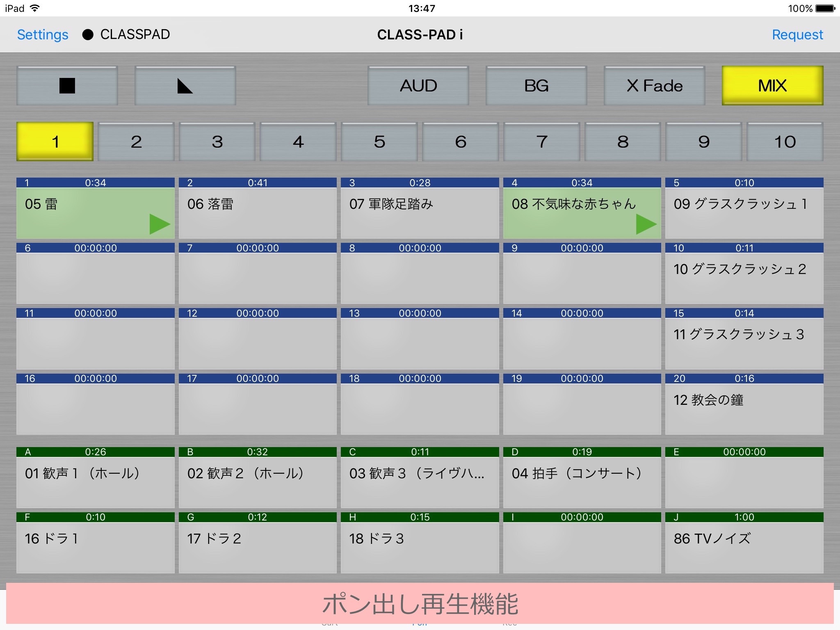Switch to bank 8
The image size is (840, 630).
623,142
